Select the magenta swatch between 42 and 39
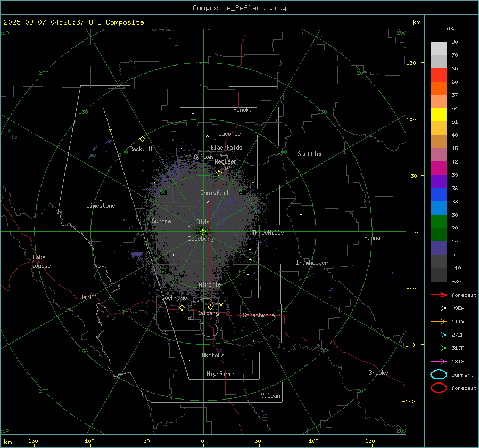Image resolution: width=479 pixels, height=448 pixels. pos(439,168)
